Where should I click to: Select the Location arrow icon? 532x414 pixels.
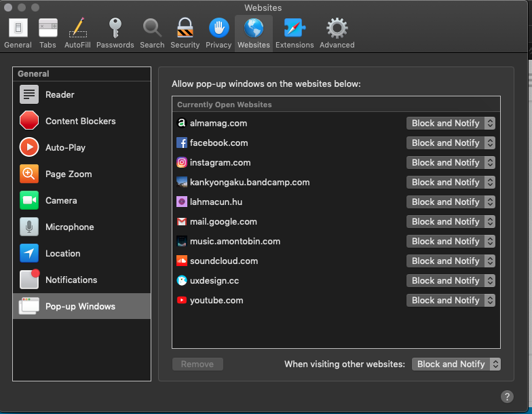point(29,253)
